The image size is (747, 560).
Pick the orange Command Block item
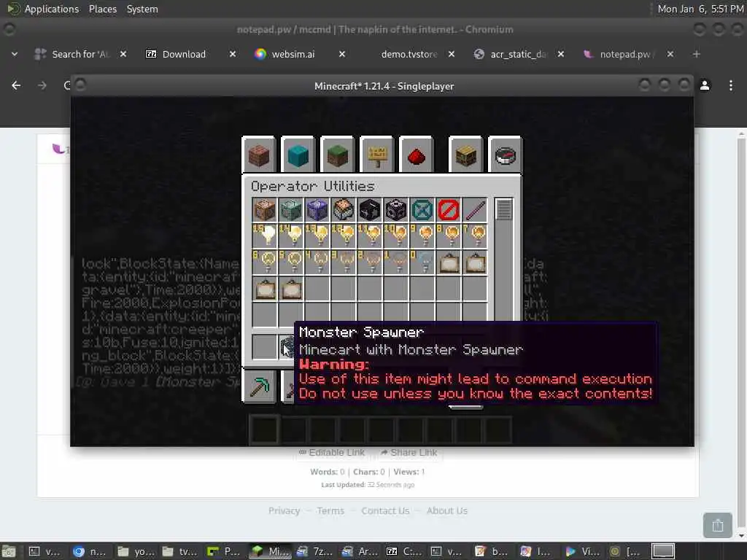click(265, 210)
